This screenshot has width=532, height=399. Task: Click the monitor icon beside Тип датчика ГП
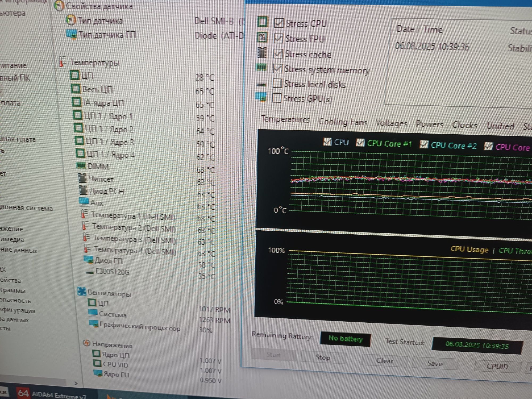point(72,35)
